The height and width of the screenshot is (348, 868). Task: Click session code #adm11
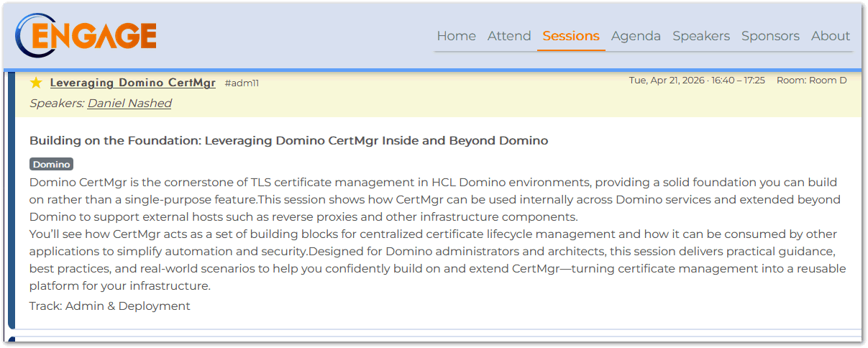[242, 83]
